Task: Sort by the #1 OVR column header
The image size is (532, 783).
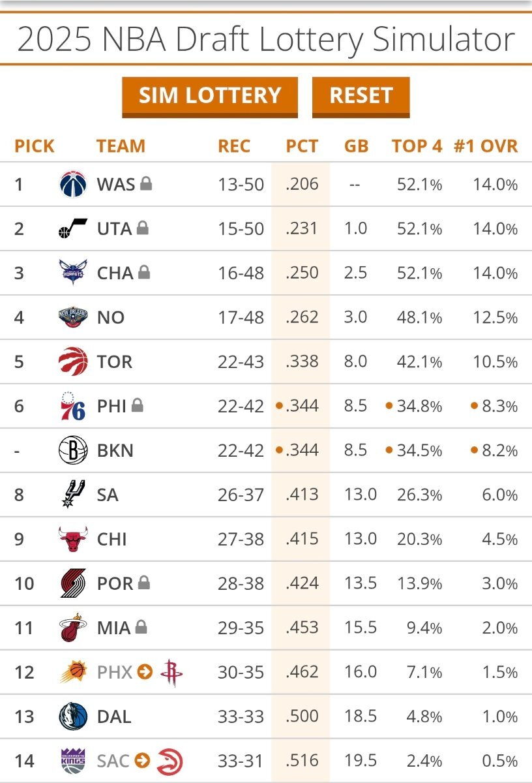Action: [486, 146]
